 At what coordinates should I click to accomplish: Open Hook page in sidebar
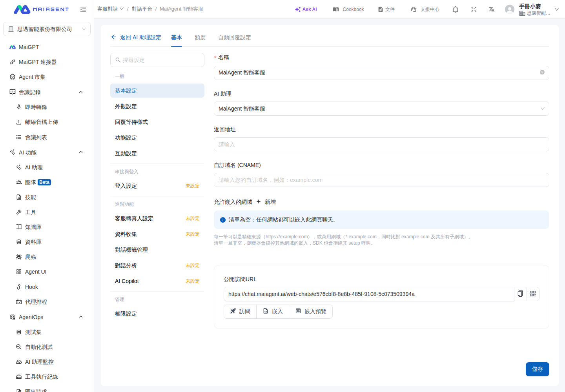[47, 287]
